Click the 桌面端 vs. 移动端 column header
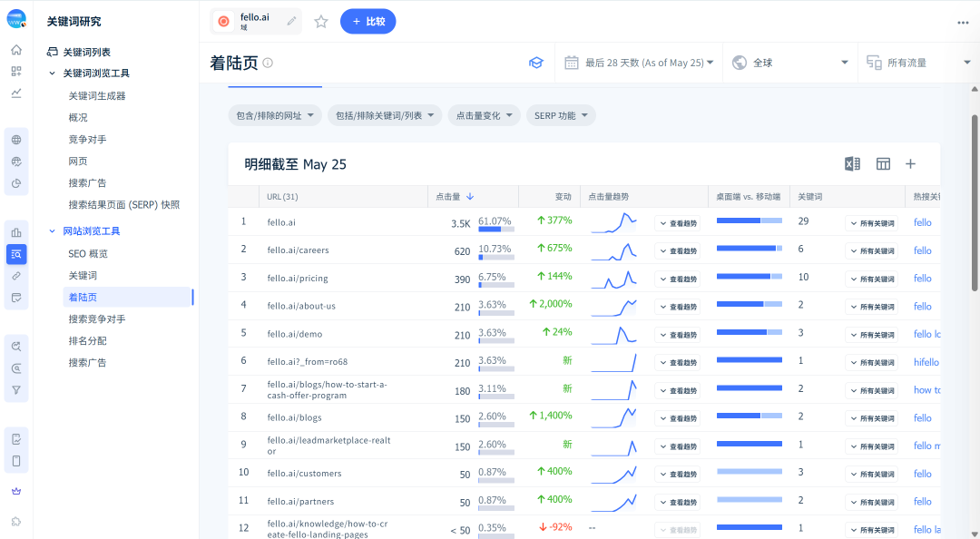Screen dimensions: 980x539 [x=748, y=196]
